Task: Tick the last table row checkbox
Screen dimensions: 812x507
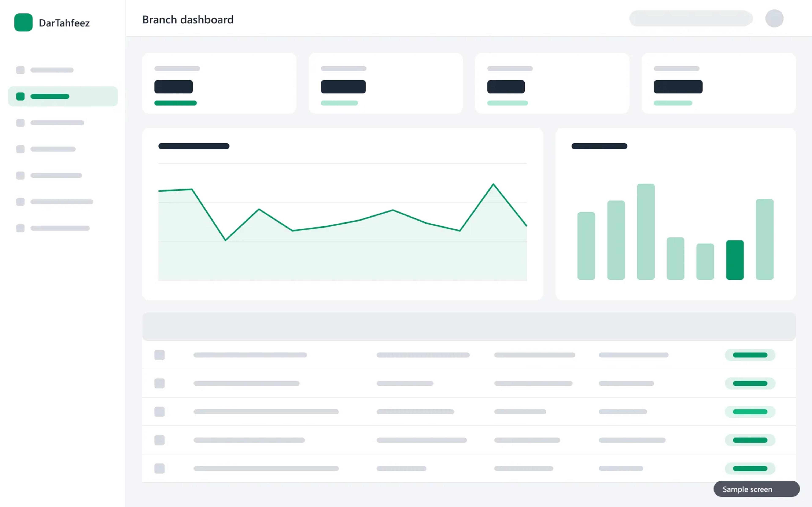Action: (159, 468)
